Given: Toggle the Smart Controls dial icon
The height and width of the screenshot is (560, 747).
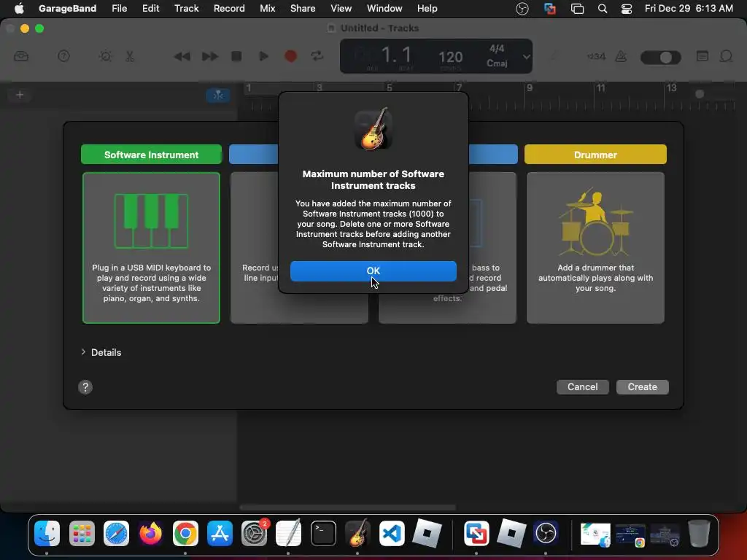Looking at the screenshot, I should point(105,57).
